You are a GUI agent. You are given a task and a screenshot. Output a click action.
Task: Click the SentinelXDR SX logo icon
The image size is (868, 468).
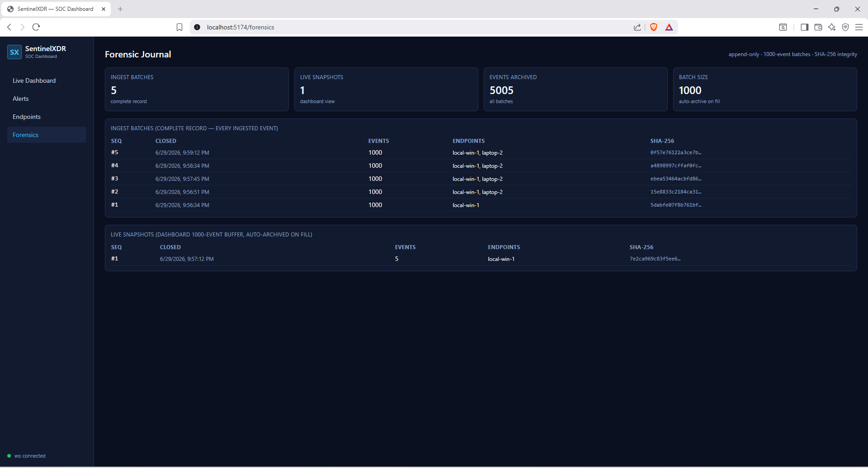pyautogui.click(x=14, y=52)
